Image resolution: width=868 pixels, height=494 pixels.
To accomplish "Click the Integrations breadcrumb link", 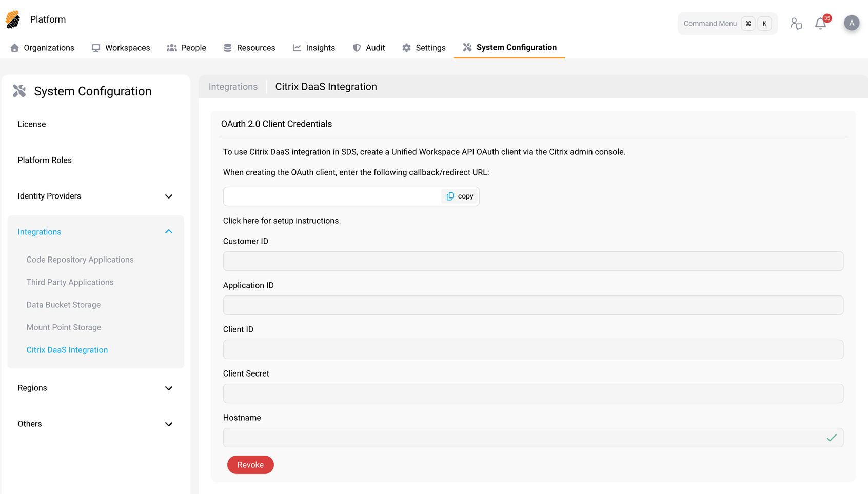I will pyautogui.click(x=233, y=87).
